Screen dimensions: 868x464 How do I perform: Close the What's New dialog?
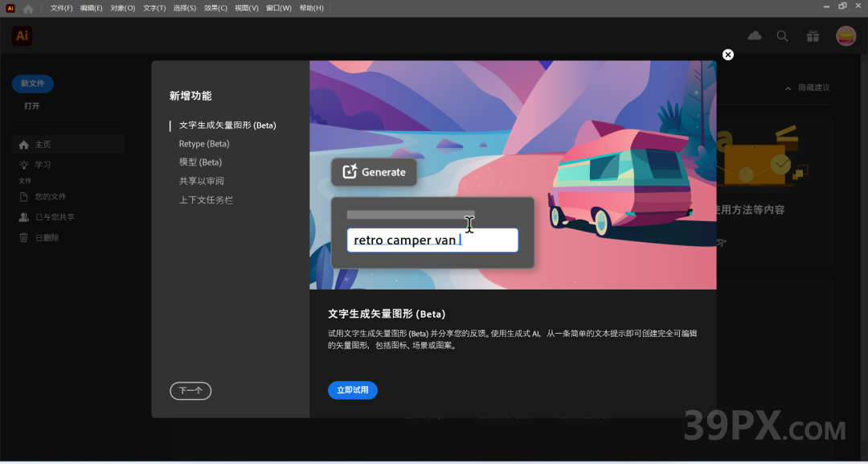tap(728, 54)
